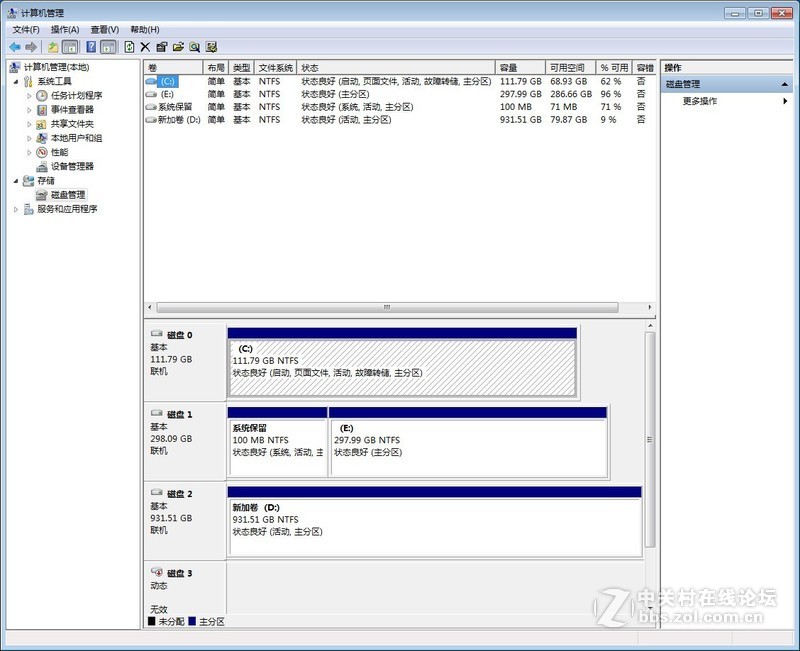Click the blue 主分区 legend swatch
Screen dimensions: 800x651
click(192, 621)
